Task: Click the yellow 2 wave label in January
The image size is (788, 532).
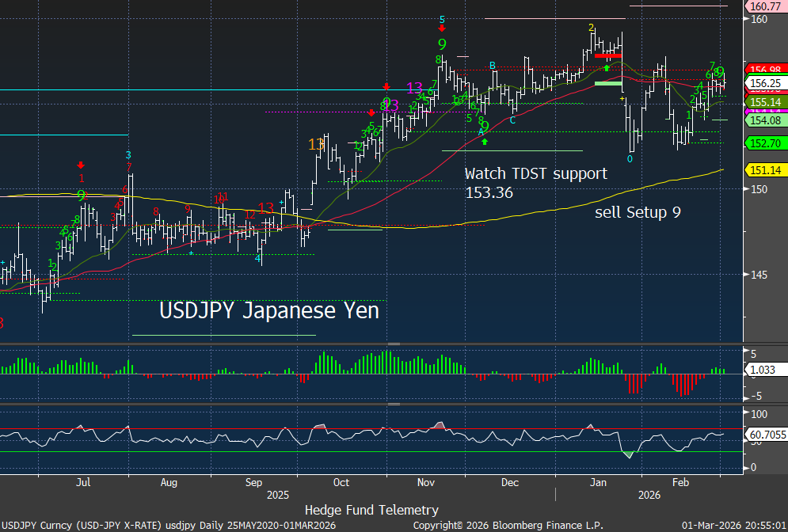Action: pos(591,28)
